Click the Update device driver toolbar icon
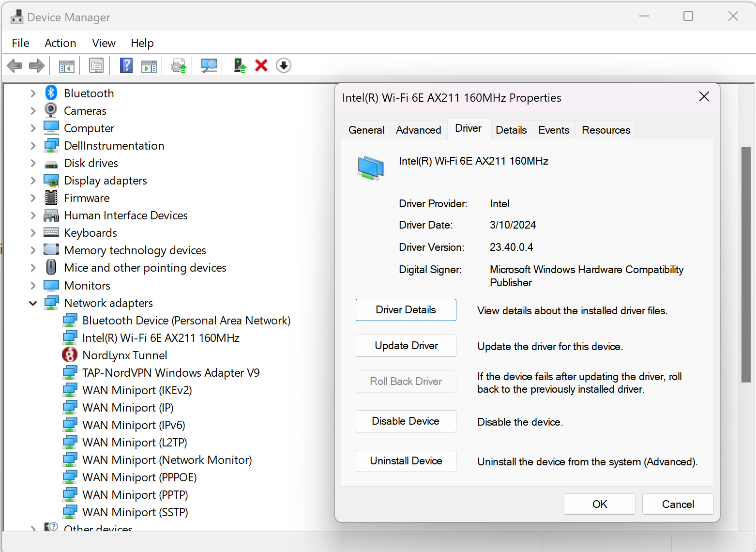Screen dimensions: 756x552 179,66
